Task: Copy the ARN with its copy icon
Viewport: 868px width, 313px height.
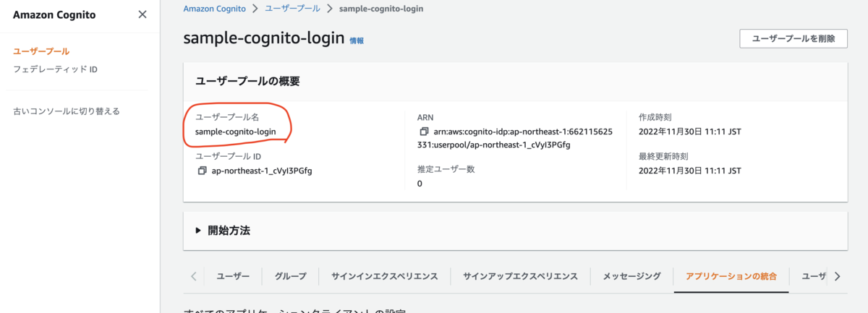Action: (x=424, y=132)
